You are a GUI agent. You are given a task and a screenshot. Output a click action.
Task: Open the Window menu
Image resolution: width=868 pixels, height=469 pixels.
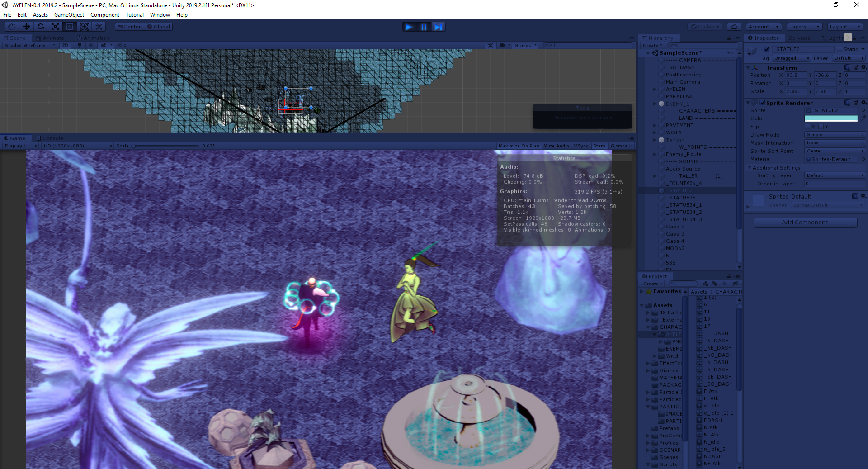point(160,15)
